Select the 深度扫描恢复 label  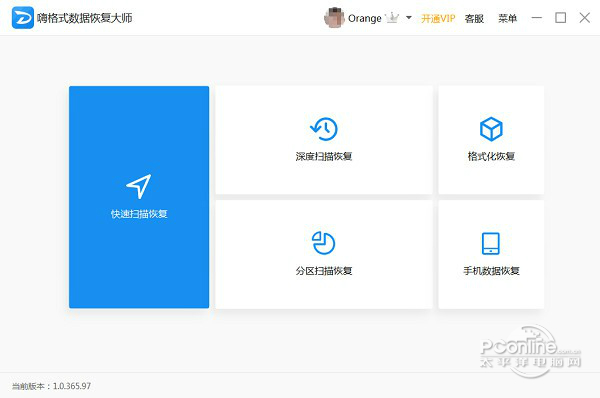point(324,156)
